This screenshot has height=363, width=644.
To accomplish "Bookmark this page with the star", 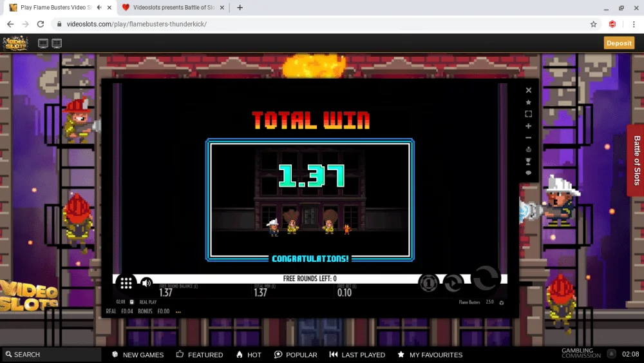I will pos(594,25).
